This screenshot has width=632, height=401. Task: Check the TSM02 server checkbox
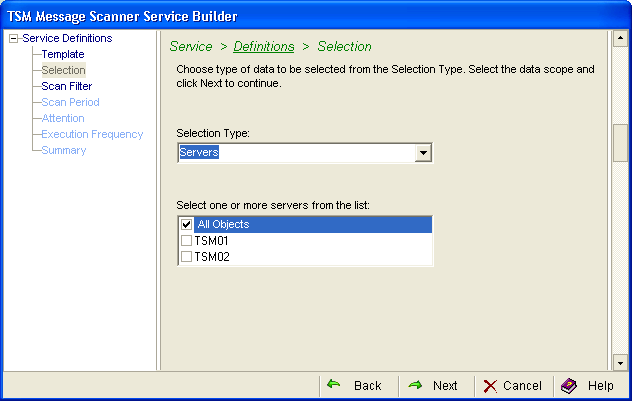[186, 257]
